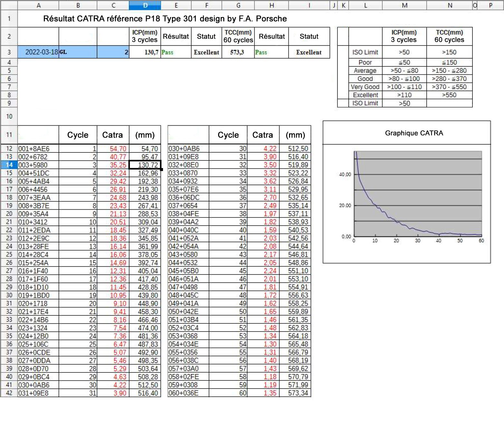Image resolution: width=504 pixels, height=433 pixels.
Task: Click cell 060+036E
Action: [x=188, y=393]
